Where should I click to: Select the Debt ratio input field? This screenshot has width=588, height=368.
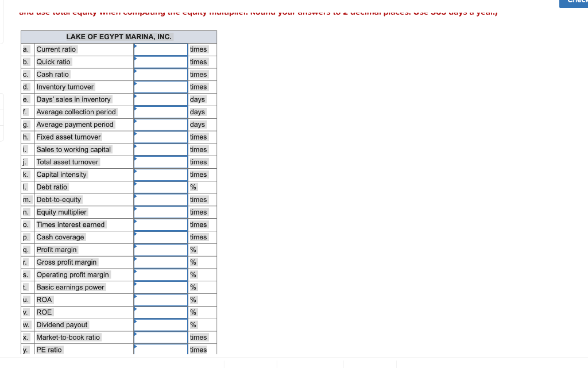(161, 187)
